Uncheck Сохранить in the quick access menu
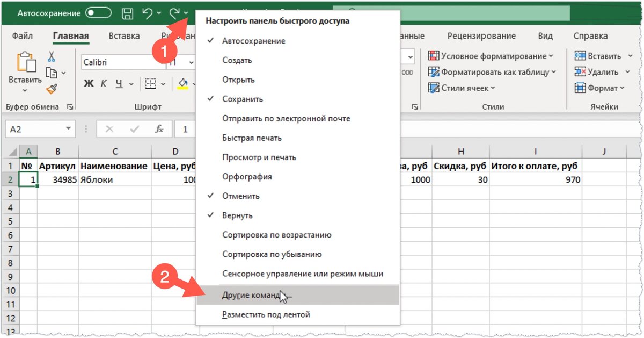 (298, 99)
